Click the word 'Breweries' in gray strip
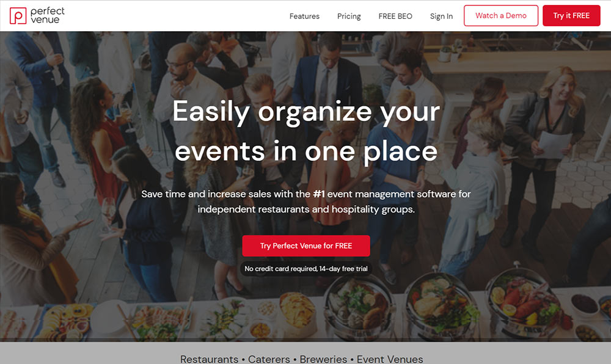 (323, 359)
